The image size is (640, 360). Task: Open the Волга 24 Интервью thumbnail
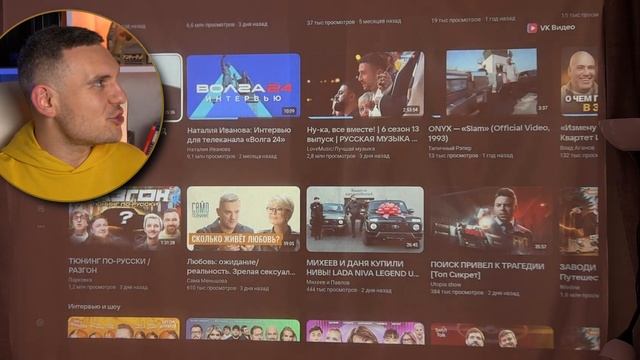click(243, 86)
